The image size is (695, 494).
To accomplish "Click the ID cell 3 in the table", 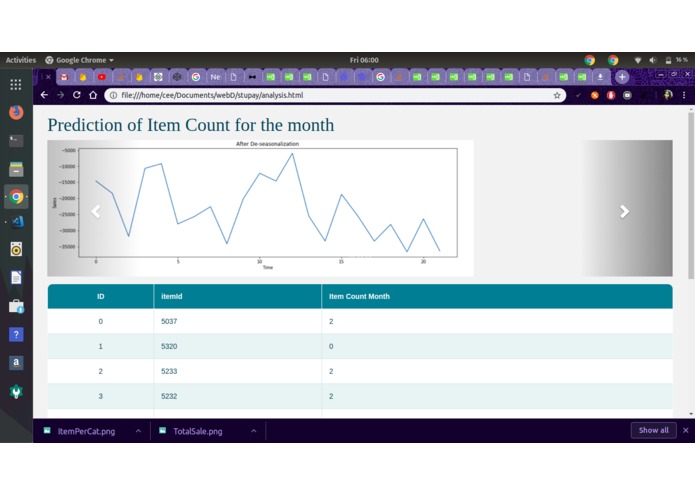I will click(101, 396).
